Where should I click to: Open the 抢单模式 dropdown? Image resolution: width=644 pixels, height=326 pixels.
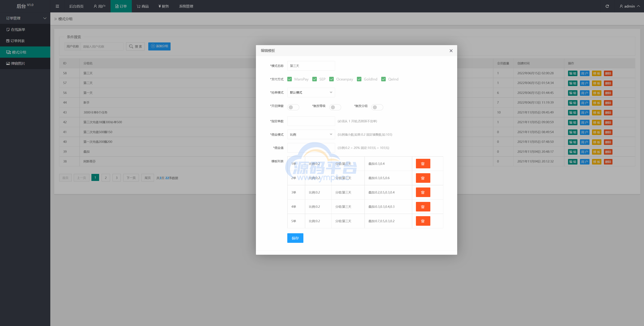311,93
